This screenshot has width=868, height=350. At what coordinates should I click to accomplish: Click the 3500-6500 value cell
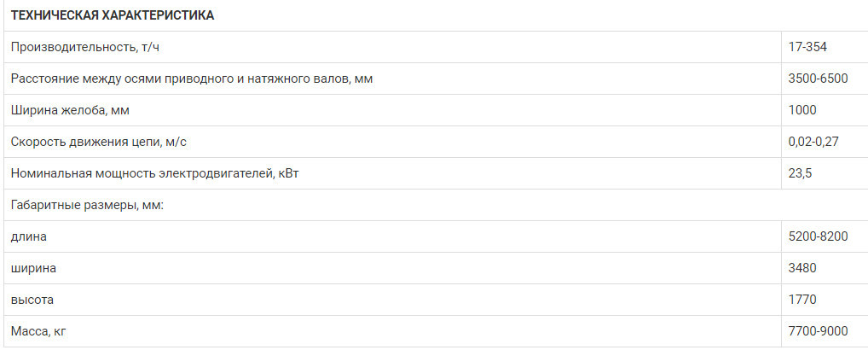pos(819,79)
